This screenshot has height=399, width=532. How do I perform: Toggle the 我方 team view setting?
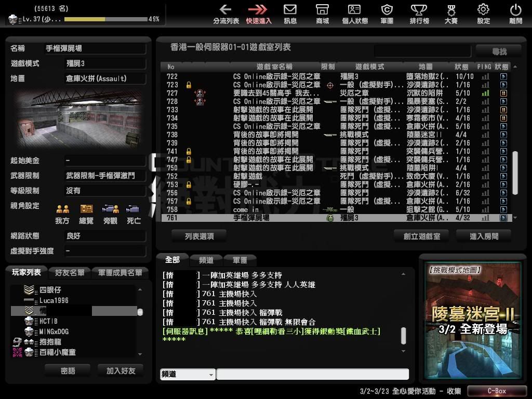(62, 209)
